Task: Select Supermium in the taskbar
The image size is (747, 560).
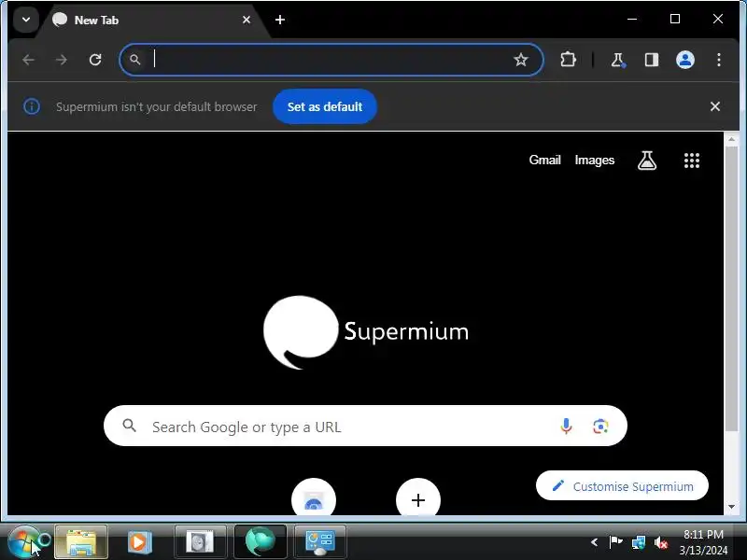Action: [261, 542]
